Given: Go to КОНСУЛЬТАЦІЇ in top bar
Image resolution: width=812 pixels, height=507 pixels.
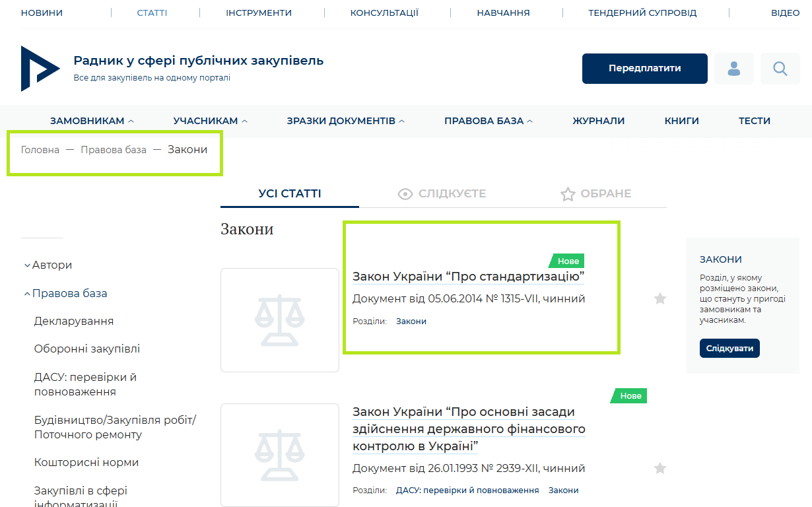Looking at the screenshot, I should click(384, 13).
